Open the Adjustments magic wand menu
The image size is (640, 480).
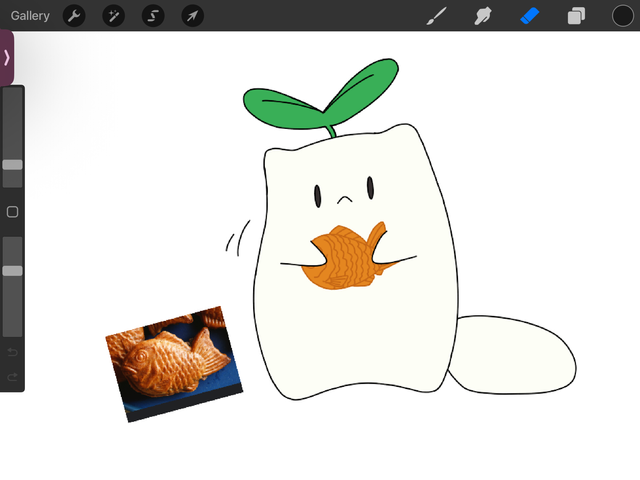pos(113,16)
